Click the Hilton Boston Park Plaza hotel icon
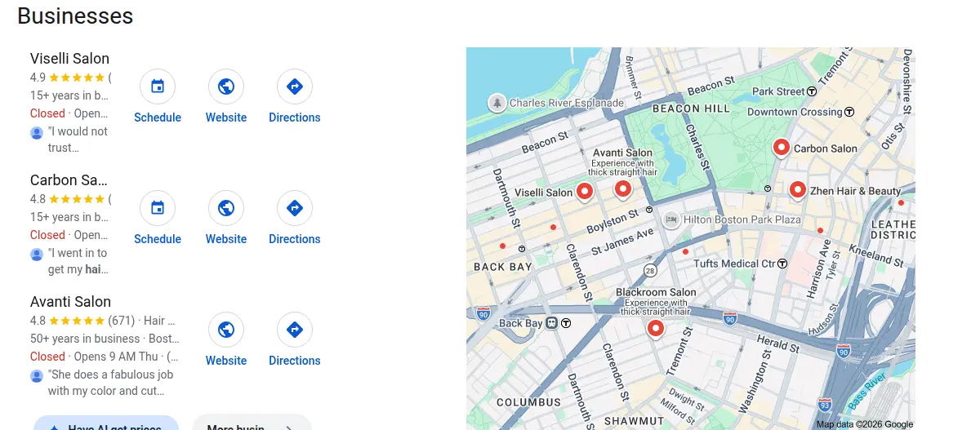This screenshot has width=980, height=430. click(x=671, y=219)
